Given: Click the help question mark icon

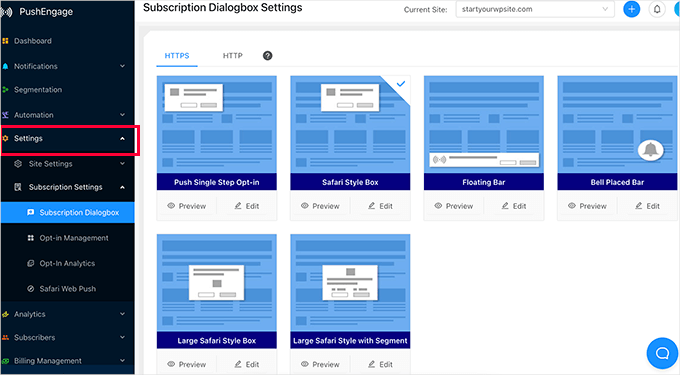Looking at the screenshot, I should [268, 55].
